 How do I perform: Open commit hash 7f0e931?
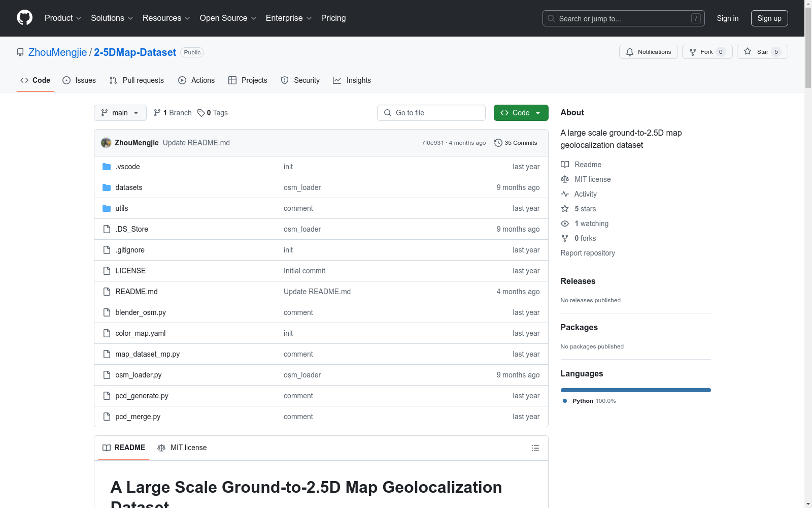pyautogui.click(x=432, y=143)
